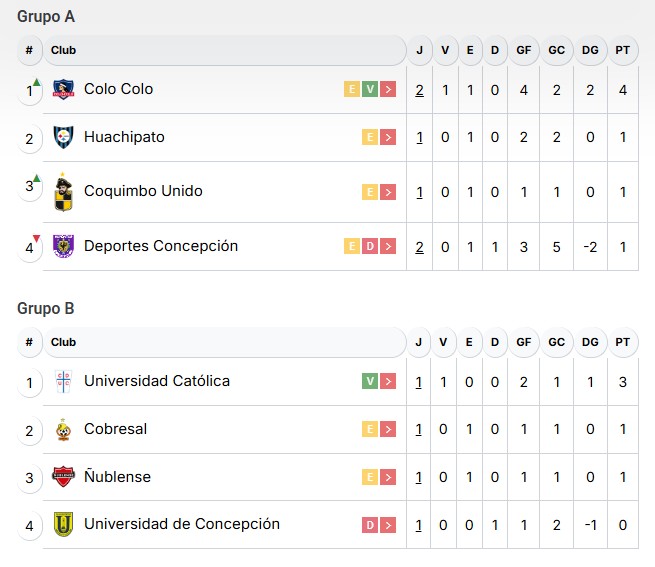Click the Deportes Concepción club crest
The image size is (655, 567).
[x=64, y=246]
